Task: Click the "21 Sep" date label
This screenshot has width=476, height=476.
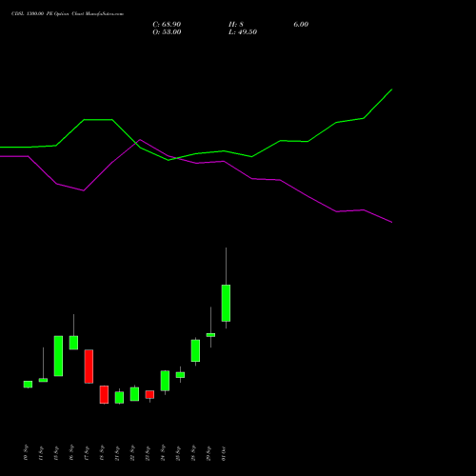Action: [117, 453]
